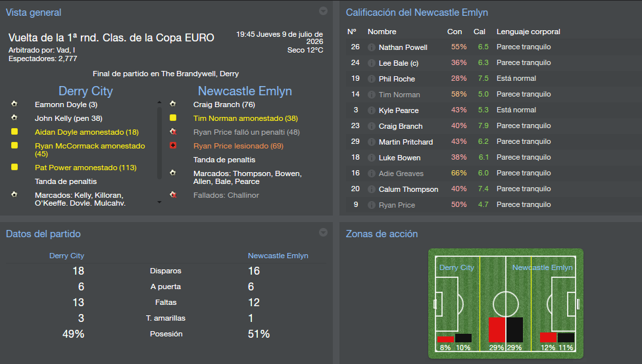The image size is (642, 364).
Task: Open Vista general panel dropdown arrow
Action: coord(323,11)
